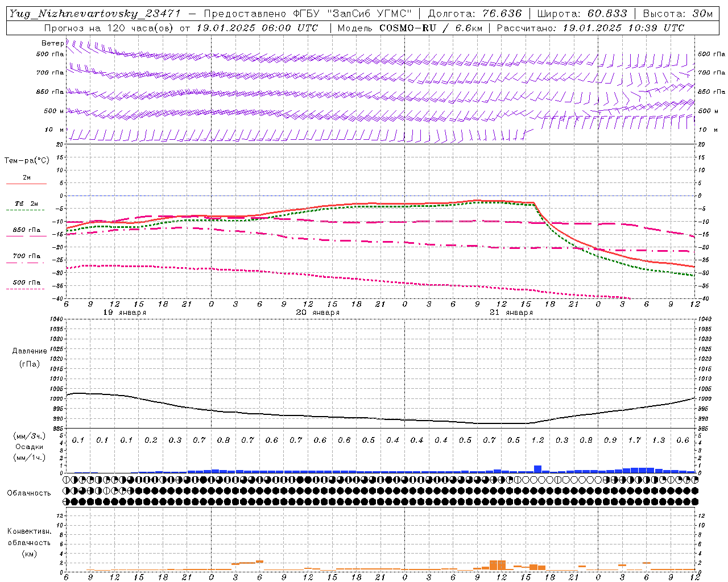
Task: Select 'Прогноз на 120 часа(ов)' forecast text
Action: pos(110,28)
